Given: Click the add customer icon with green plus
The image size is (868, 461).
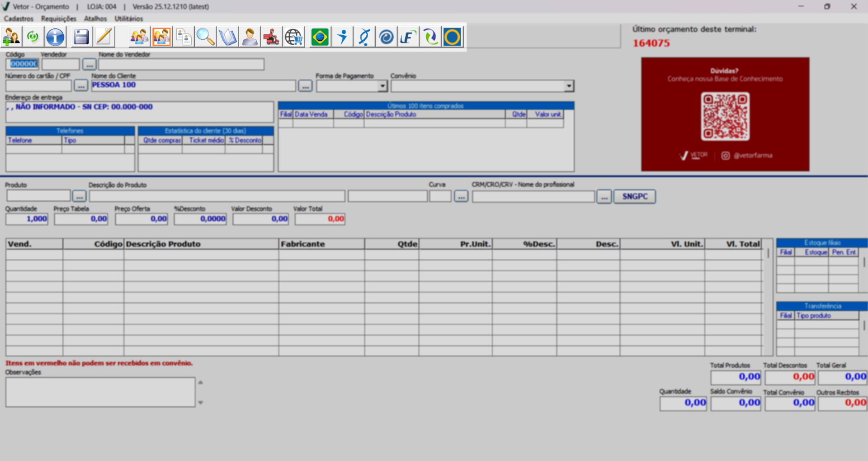Looking at the screenshot, I should click(11, 37).
